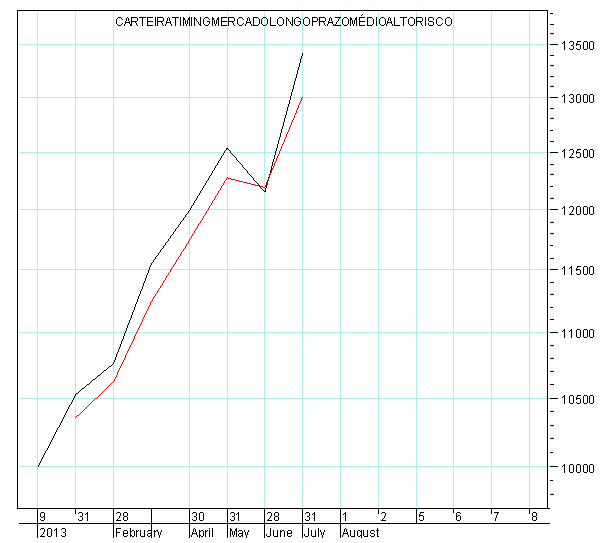Click the date label 9 on x-axis
Screen dimensions: 602x543
pyautogui.click(x=42, y=517)
